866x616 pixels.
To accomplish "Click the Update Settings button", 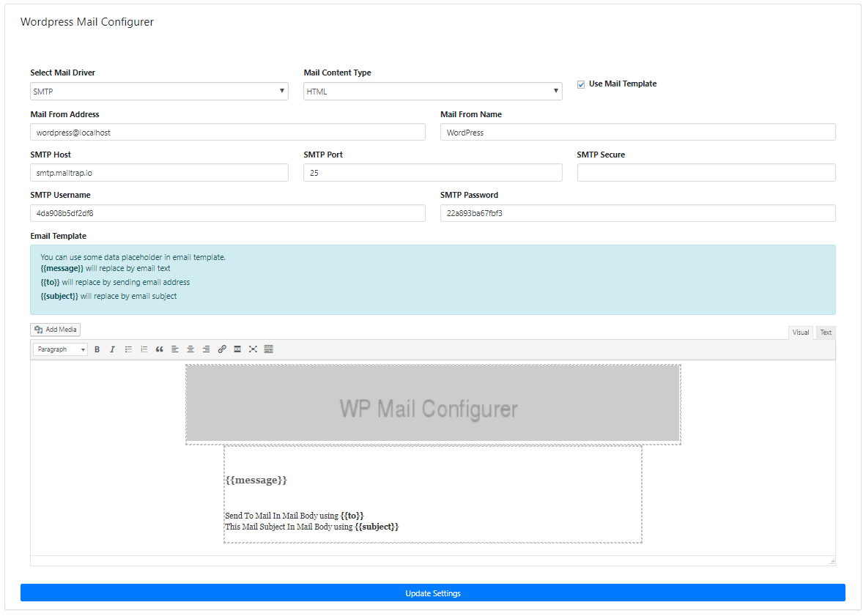I will coord(433,593).
